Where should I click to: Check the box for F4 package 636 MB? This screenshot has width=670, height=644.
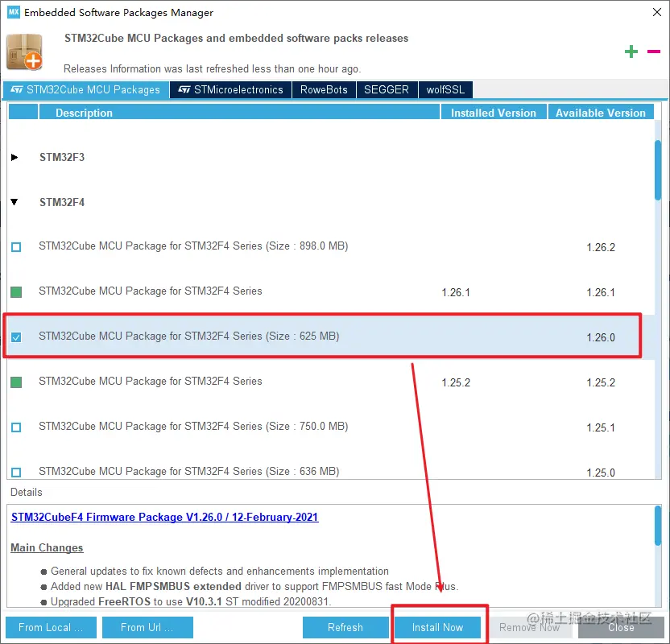click(16, 473)
